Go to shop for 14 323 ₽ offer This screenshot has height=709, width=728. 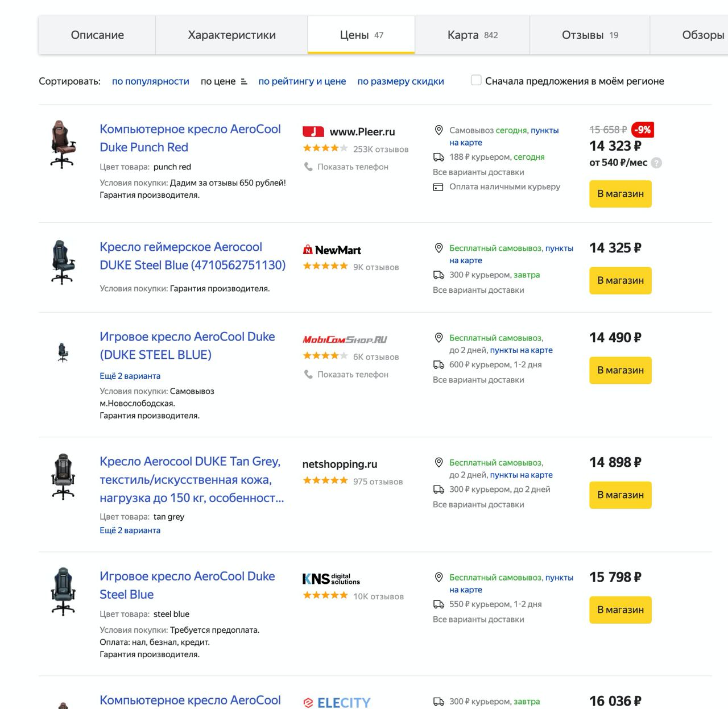pos(621,194)
